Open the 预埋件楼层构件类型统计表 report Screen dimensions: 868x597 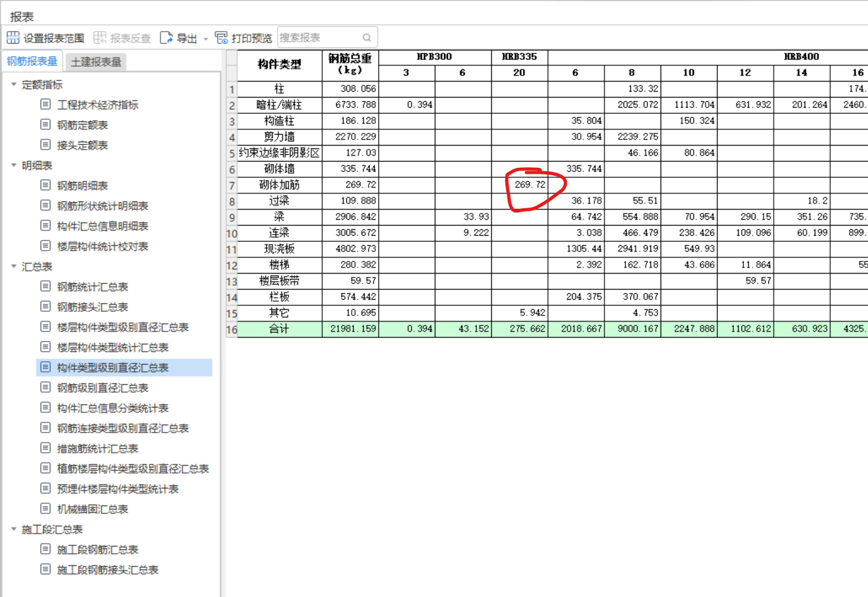click(118, 489)
